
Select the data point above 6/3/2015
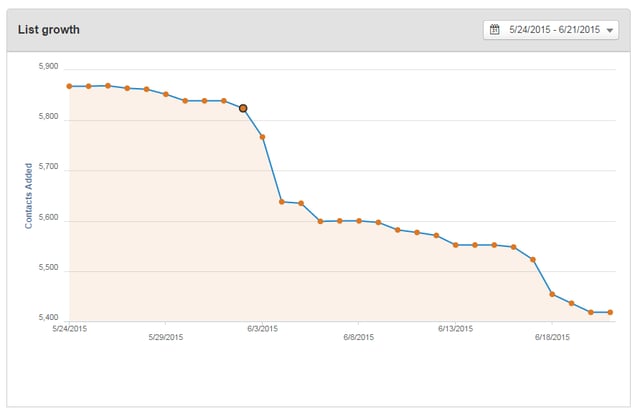click(x=262, y=136)
